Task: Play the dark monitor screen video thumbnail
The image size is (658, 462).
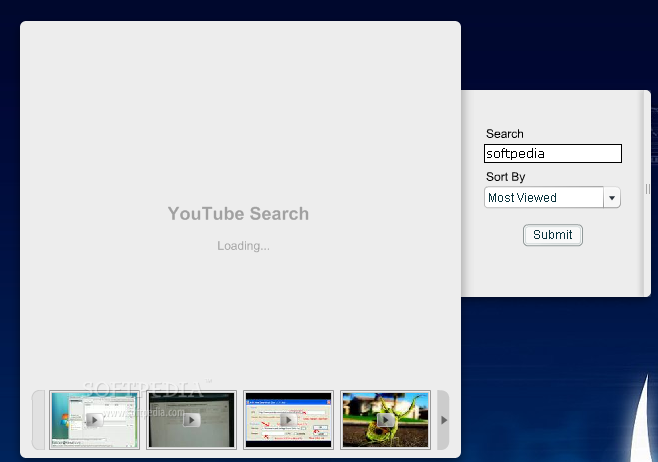Action: (x=191, y=420)
